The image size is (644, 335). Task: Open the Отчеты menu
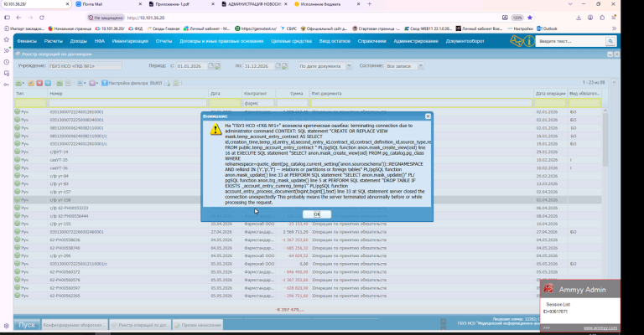164,41
